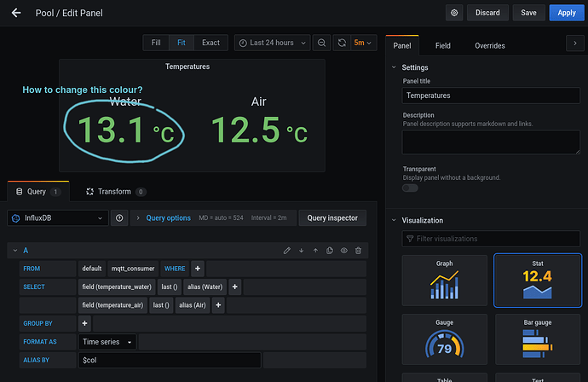Viewport: 588px width, 382px height.
Task: Duplicate query A
Action: pos(330,251)
